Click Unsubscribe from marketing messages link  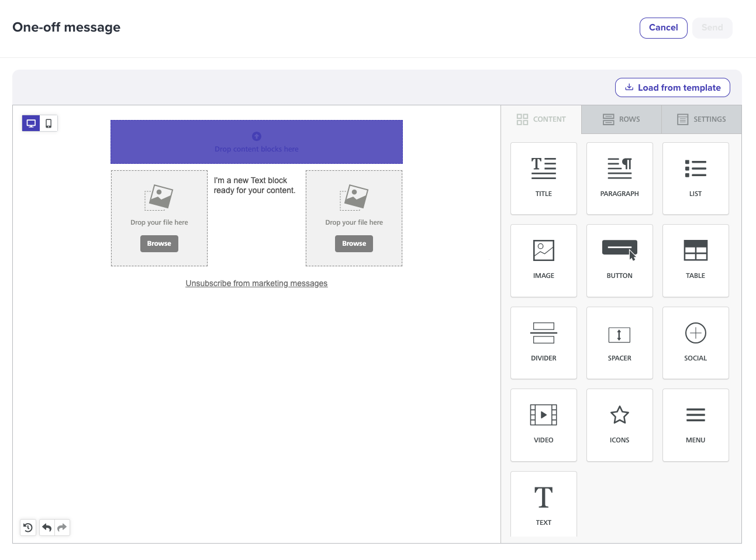[257, 283]
